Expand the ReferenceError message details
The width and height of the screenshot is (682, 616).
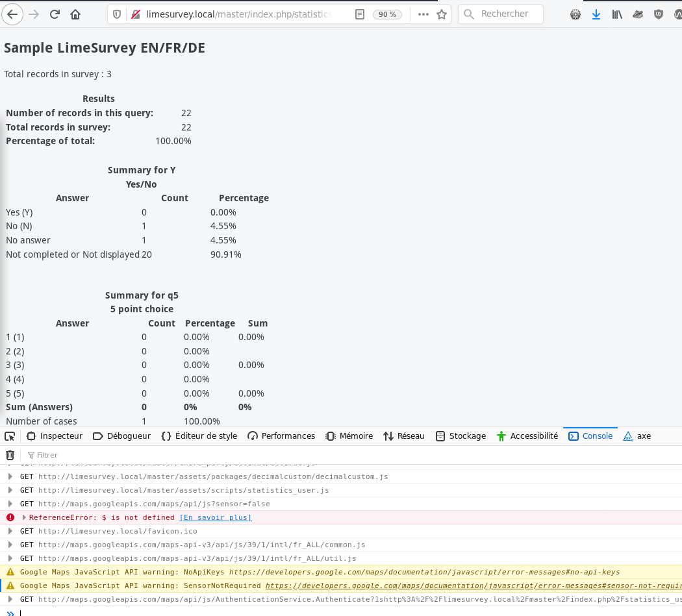tap(25, 517)
